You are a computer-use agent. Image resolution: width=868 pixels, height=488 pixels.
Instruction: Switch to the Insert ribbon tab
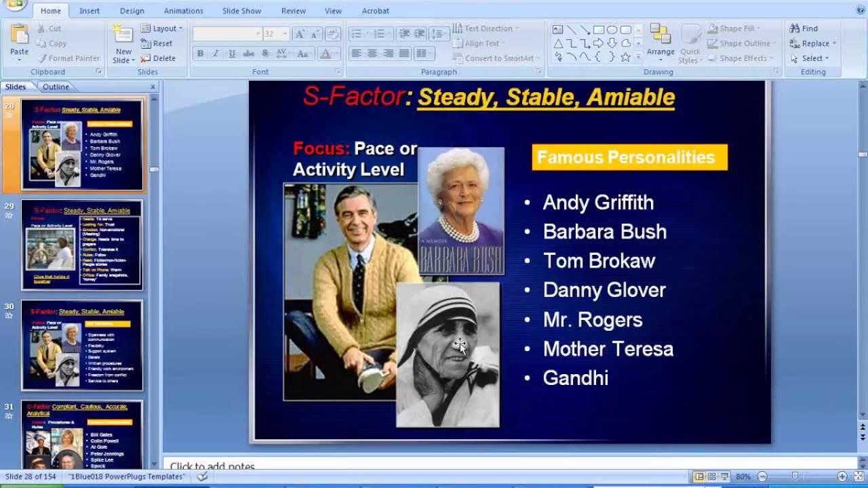90,11
